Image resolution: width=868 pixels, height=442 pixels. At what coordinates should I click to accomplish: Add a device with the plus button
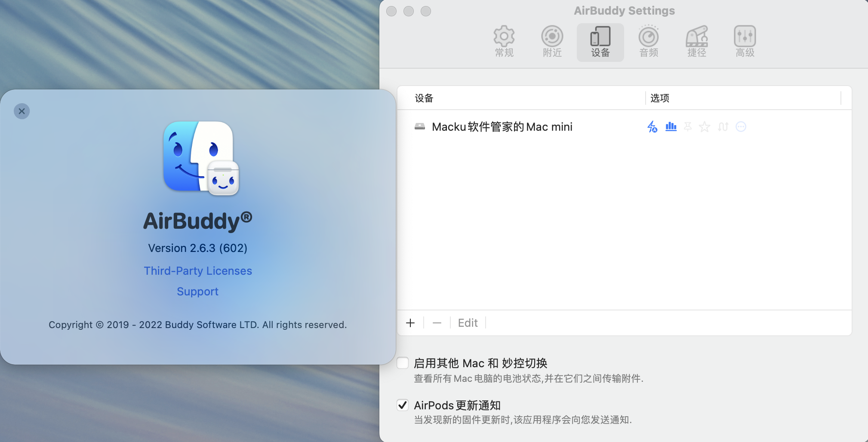pyautogui.click(x=410, y=323)
